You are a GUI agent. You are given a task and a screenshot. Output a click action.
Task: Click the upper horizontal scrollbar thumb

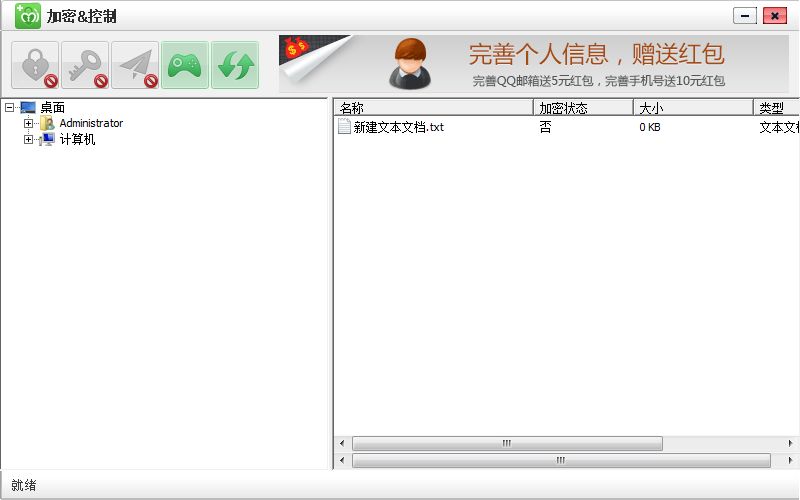click(507, 443)
